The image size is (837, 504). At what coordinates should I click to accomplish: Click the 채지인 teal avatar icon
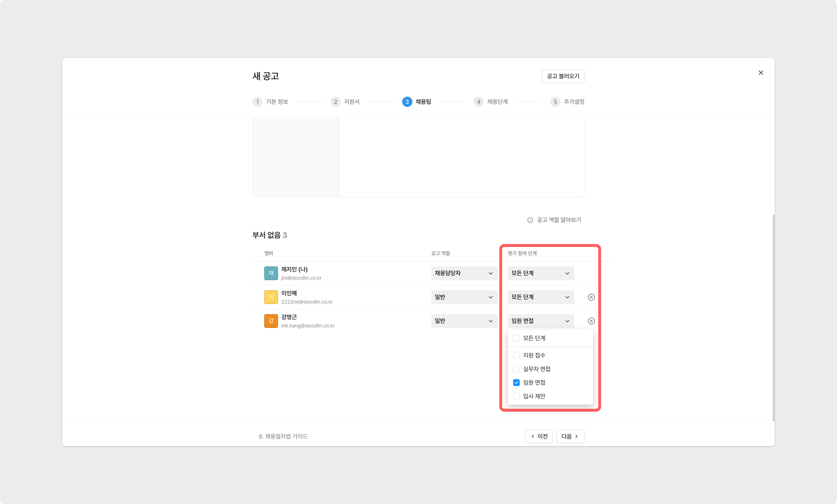(x=271, y=273)
